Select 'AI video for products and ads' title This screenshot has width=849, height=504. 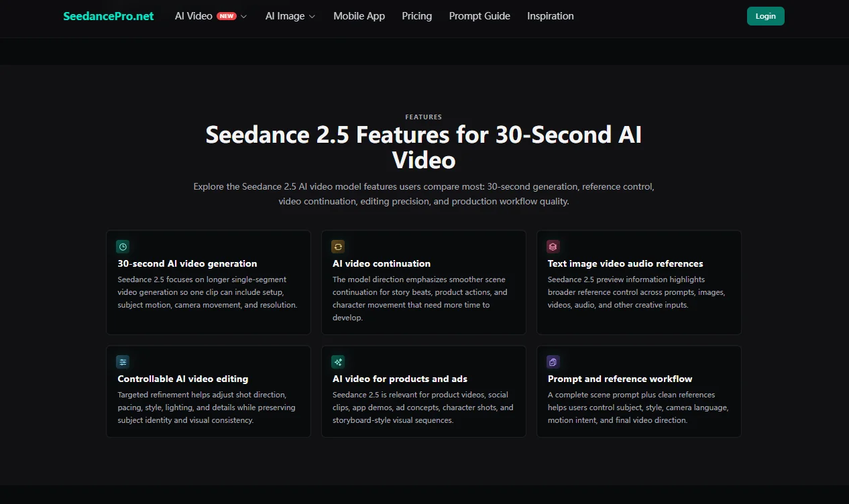pyautogui.click(x=400, y=379)
